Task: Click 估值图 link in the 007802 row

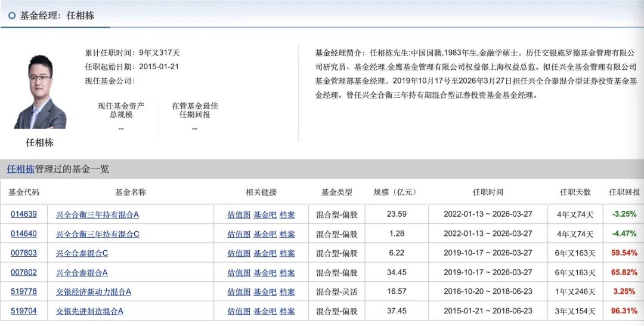Action: point(239,272)
